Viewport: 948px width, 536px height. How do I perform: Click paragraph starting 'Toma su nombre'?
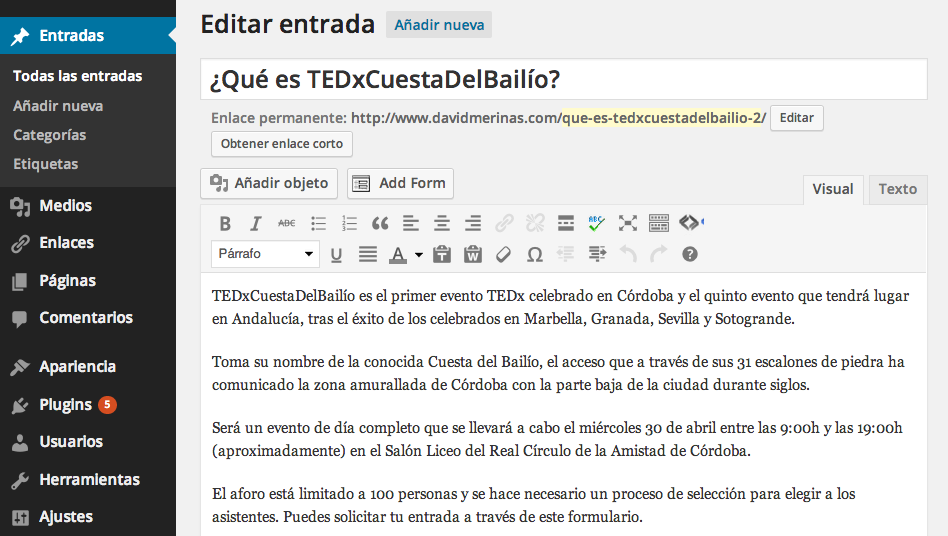(558, 373)
